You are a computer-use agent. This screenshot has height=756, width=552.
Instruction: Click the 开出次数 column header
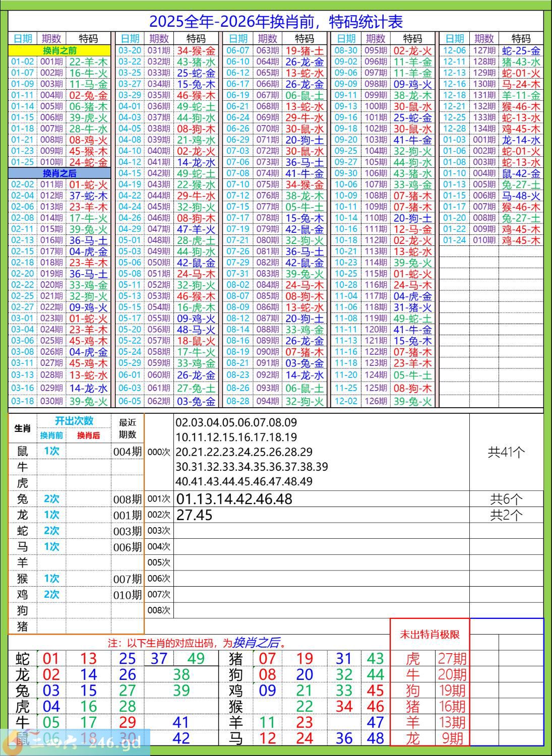click(x=74, y=421)
